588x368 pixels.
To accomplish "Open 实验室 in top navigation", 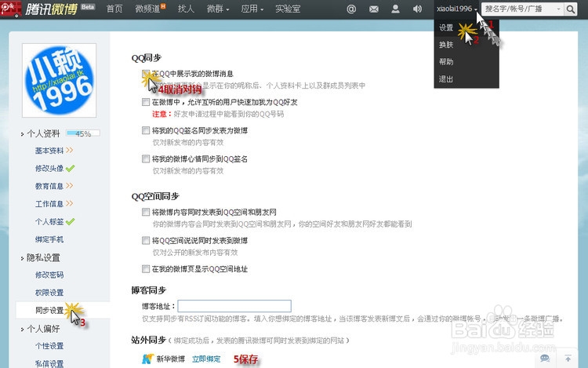I will tap(288, 9).
